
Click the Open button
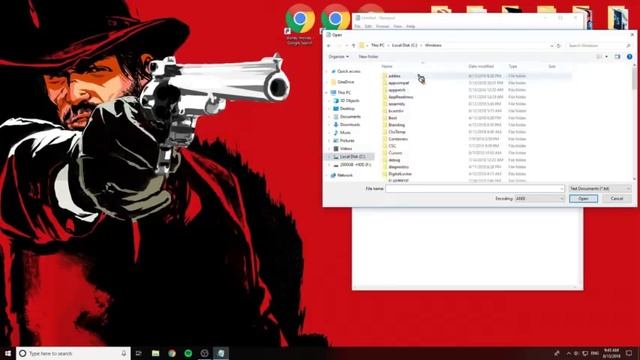point(583,198)
